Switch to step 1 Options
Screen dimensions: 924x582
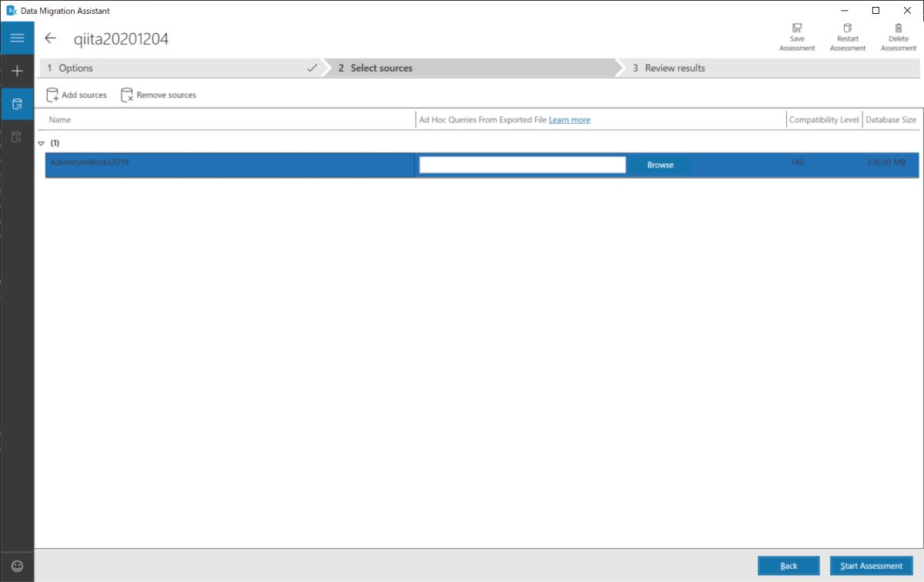coord(180,68)
